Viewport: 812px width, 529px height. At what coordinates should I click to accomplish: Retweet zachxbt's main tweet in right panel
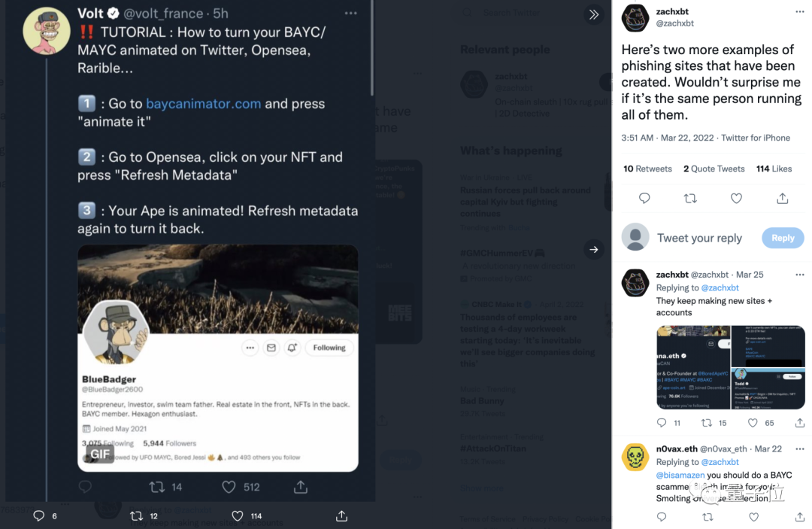(x=690, y=198)
